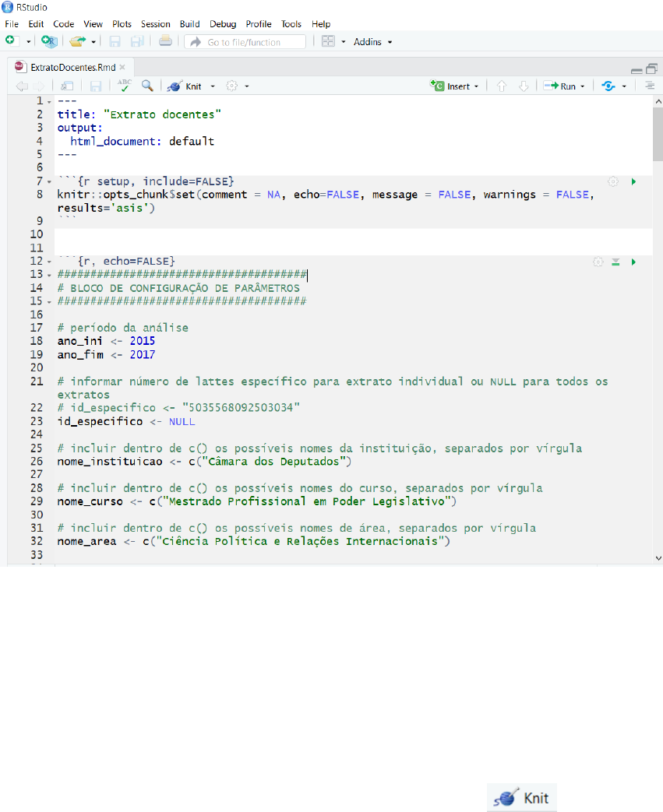Image resolution: width=663 pixels, height=812 pixels.
Task: Close the ExtratoDocentes.Rmd tab
Action: click(x=122, y=67)
